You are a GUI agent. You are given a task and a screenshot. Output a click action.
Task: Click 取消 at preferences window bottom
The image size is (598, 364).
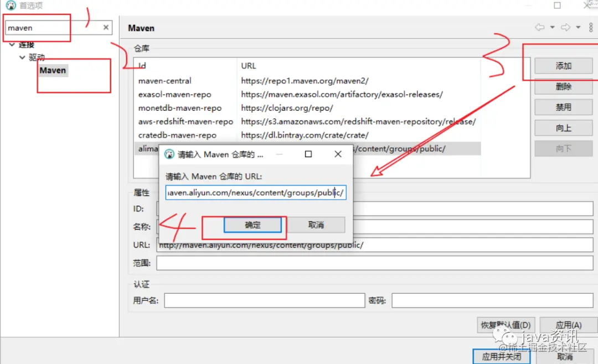tap(564, 356)
